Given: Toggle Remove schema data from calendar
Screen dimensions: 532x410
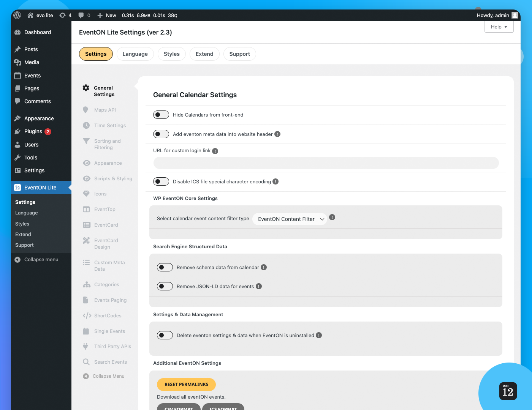Looking at the screenshot, I should point(165,267).
